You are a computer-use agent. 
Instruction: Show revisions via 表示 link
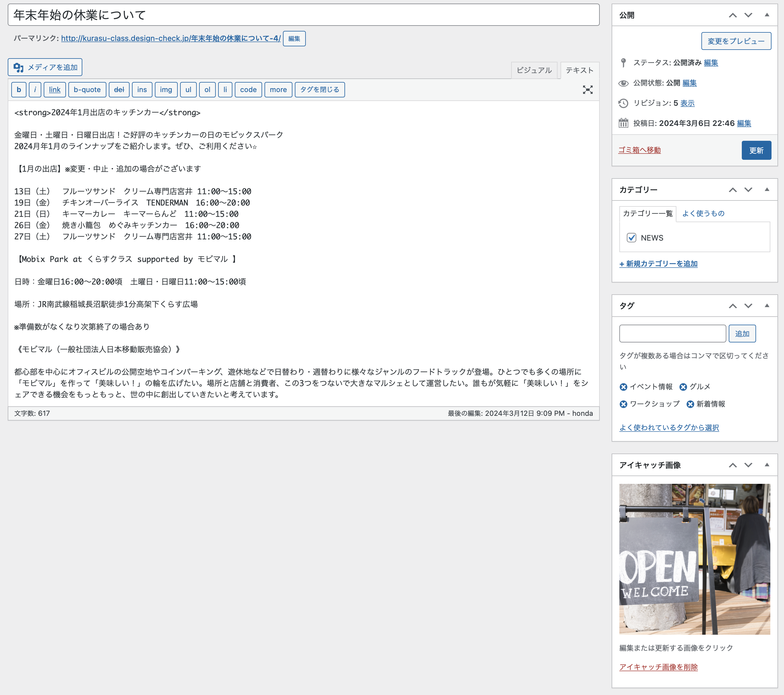[687, 103]
